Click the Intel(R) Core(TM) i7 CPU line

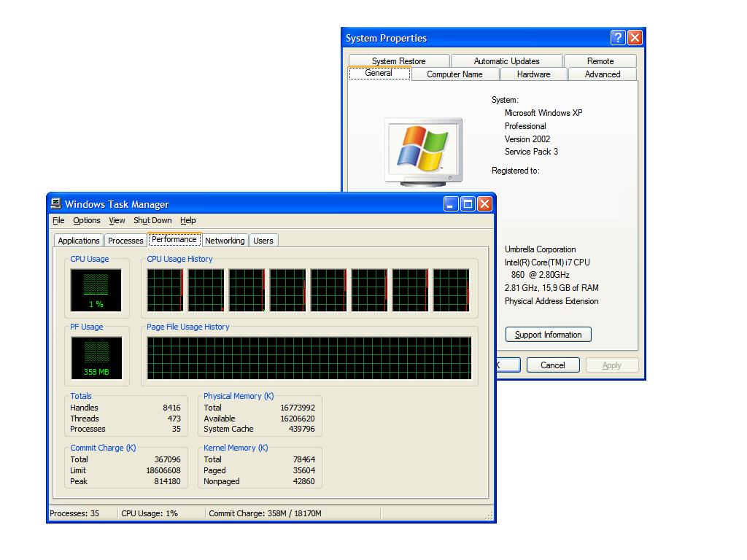[547, 262]
